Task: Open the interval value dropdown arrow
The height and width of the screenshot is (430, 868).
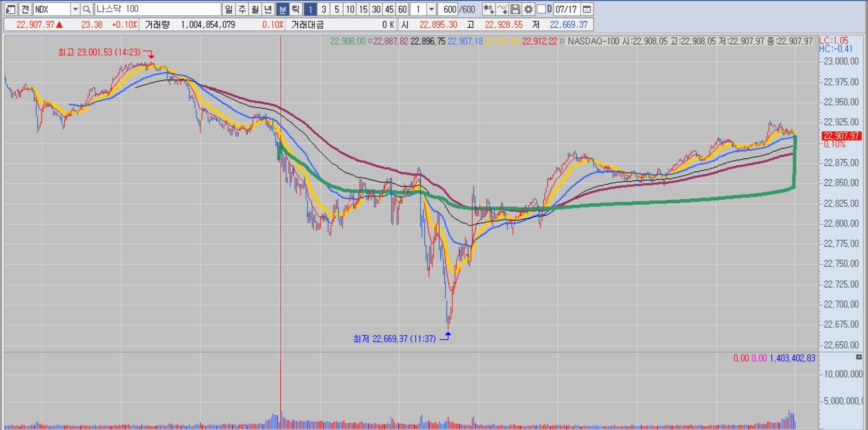Action: tap(431, 9)
